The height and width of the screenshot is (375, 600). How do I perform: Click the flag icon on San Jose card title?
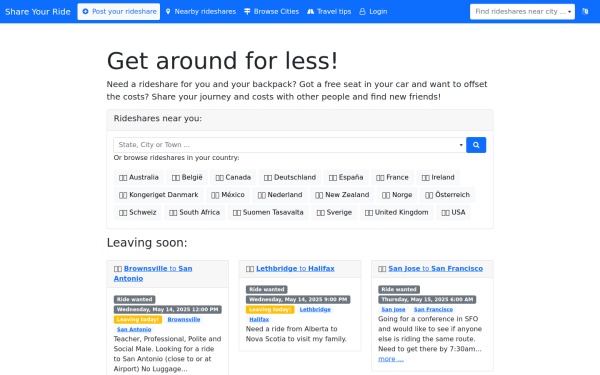coord(382,269)
